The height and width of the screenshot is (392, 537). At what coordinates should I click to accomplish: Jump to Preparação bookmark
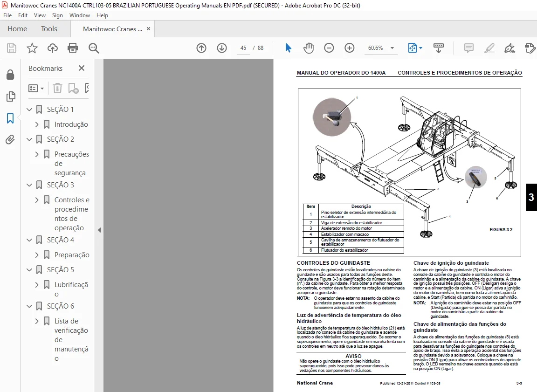[72, 255]
